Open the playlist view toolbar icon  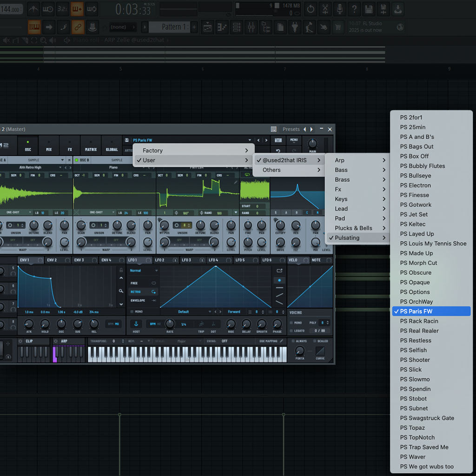(x=208, y=27)
